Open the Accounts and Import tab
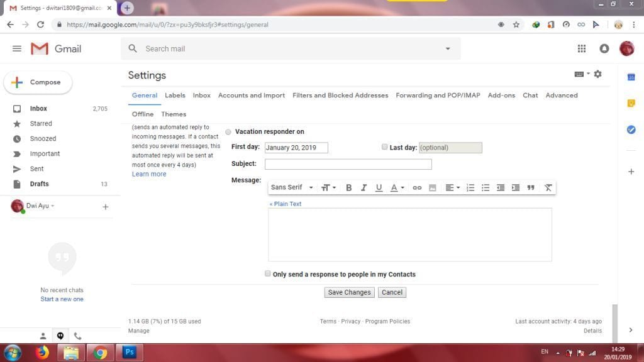The width and height of the screenshot is (644, 362). click(252, 96)
